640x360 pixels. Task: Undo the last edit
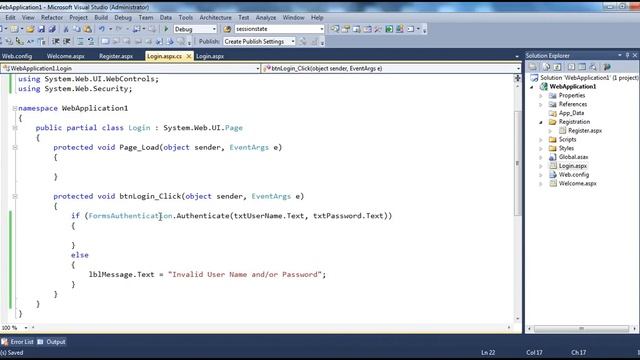pyautogui.click(x=101, y=29)
